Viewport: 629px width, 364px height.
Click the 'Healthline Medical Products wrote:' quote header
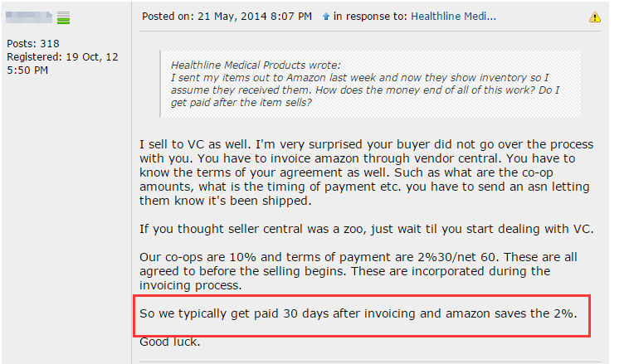point(256,65)
